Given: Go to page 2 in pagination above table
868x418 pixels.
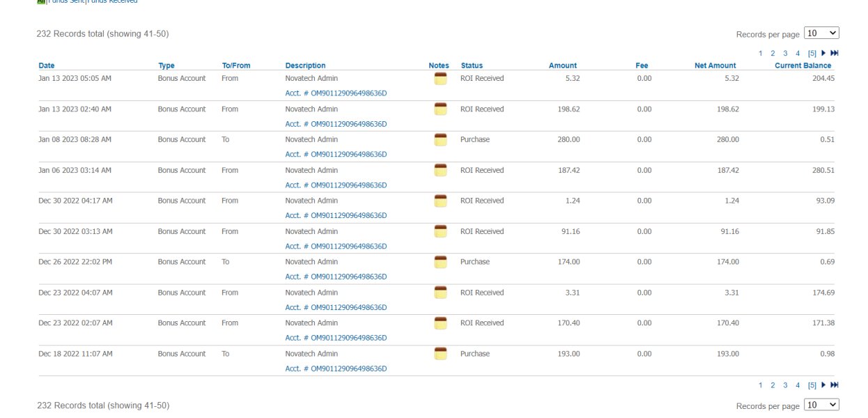Looking at the screenshot, I should [x=773, y=53].
